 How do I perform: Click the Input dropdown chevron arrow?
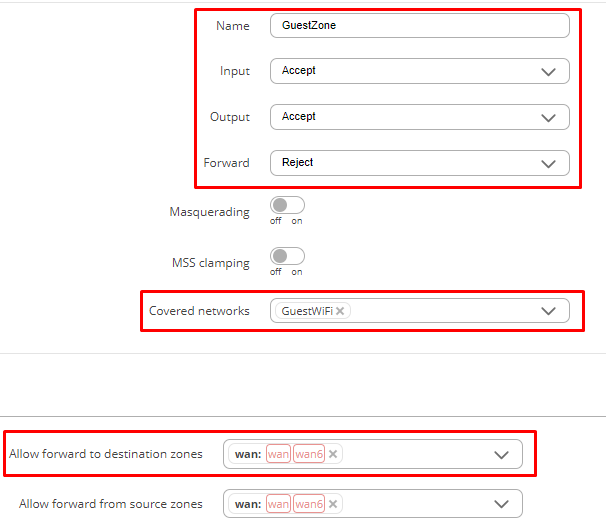548,72
